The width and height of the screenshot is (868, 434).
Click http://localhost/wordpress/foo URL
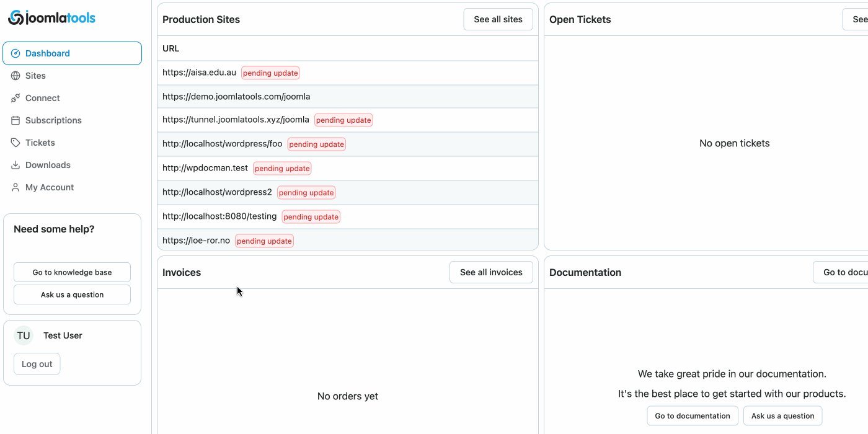[222, 144]
